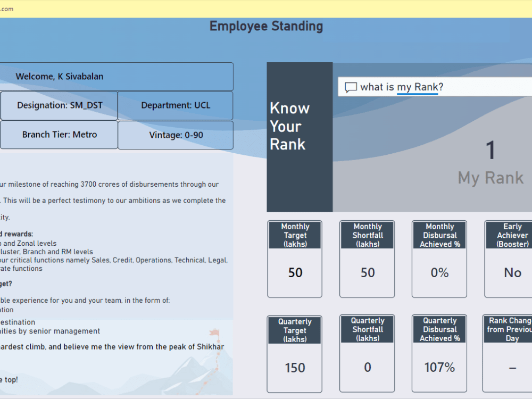The image size is (532, 399).
Task: Click the Quarterly Target value 150
Action: click(x=295, y=368)
